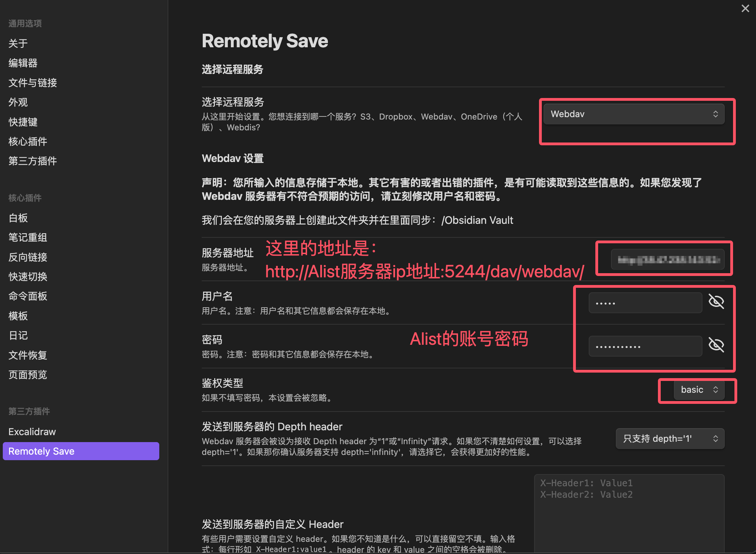The image size is (756, 554).
Task: Open 命令面板 plugin settings
Action: [81, 296]
